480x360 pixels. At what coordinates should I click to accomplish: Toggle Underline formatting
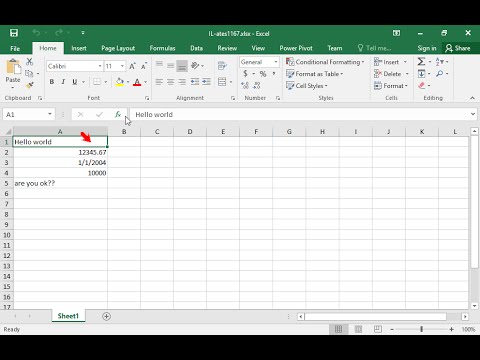coord(75,82)
